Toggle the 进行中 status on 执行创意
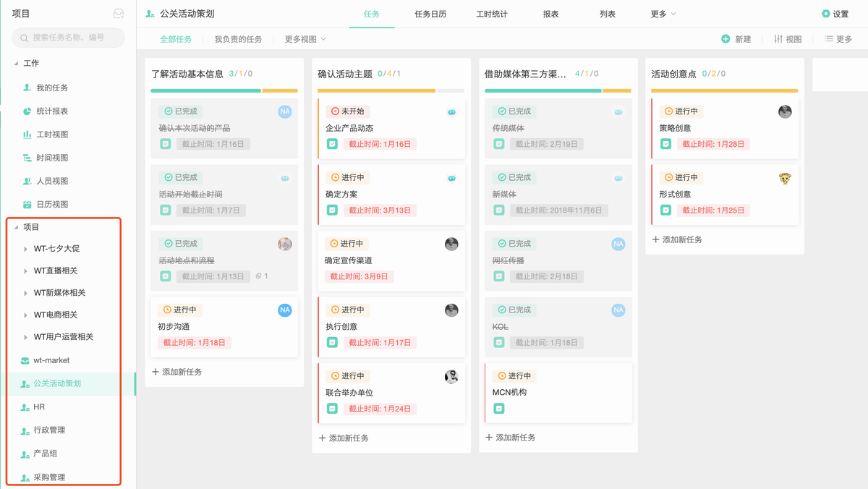The width and height of the screenshot is (868, 489). point(347,310)
